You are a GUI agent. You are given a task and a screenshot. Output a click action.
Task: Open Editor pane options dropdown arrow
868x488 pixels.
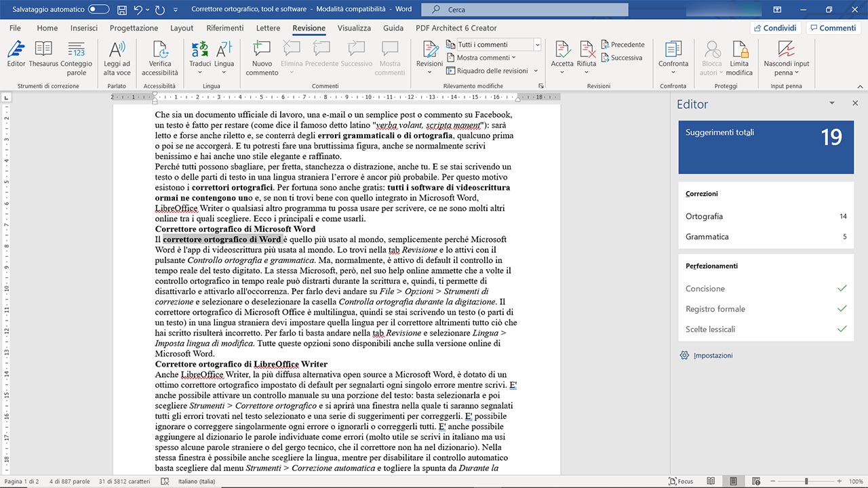(x=832, y=103)
